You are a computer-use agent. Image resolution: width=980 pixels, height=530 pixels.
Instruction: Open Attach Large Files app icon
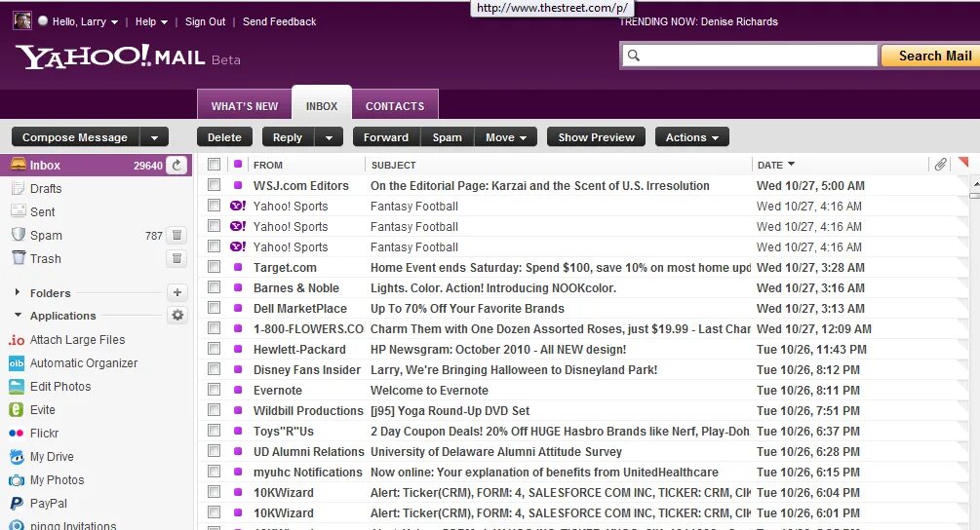(x=17, y=340)
